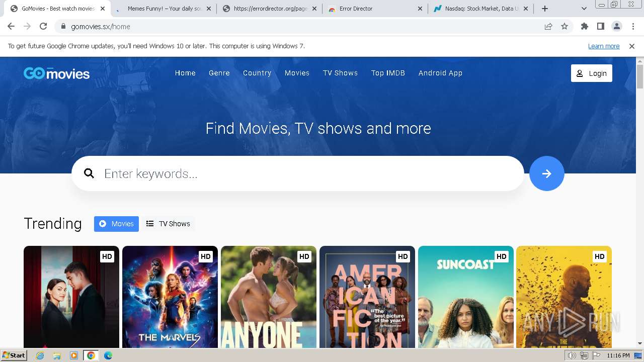
Task: Open the American Fiction poster
Action: (367, 297)
